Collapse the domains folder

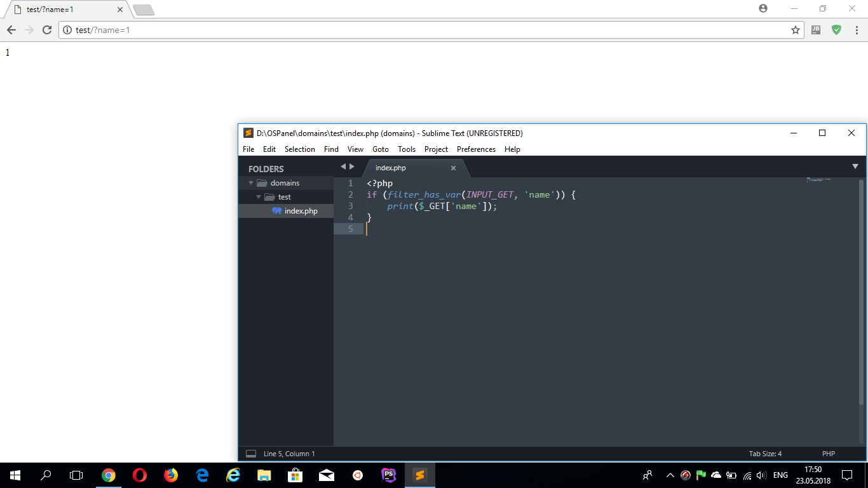251,183
